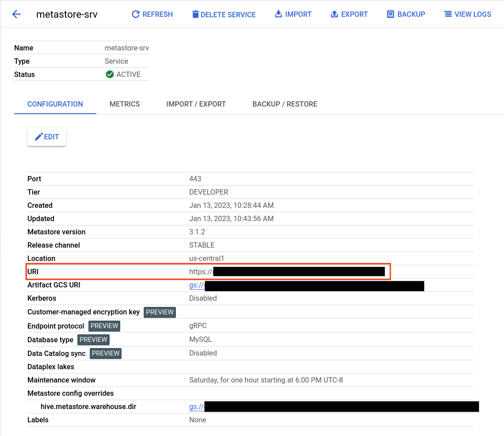Screen dimensions: 504x436
Task: Click the Preview badge next to Database type
Action: pos(93,339)
